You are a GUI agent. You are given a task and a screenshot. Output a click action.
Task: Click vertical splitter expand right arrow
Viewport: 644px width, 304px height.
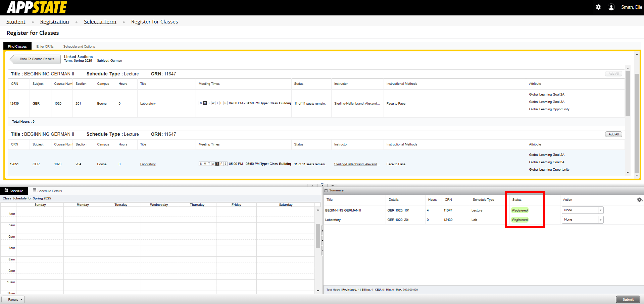[x=322, y=250]
